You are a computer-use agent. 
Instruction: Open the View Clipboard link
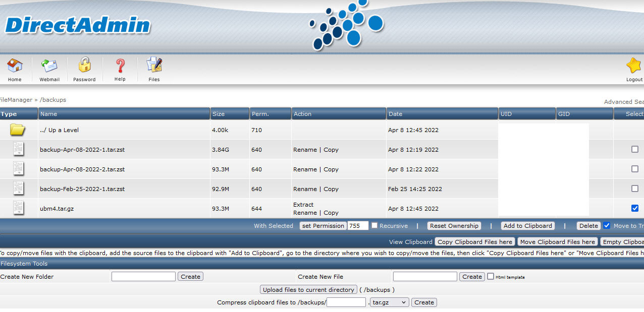point(410,242)
